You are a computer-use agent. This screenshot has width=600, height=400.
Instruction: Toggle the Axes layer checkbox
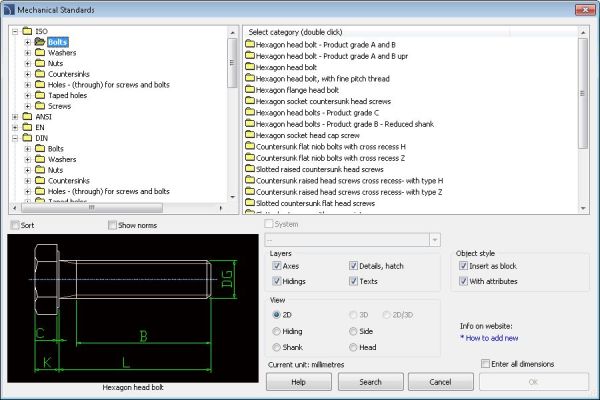pyautogui.click(x=276, y=266)
